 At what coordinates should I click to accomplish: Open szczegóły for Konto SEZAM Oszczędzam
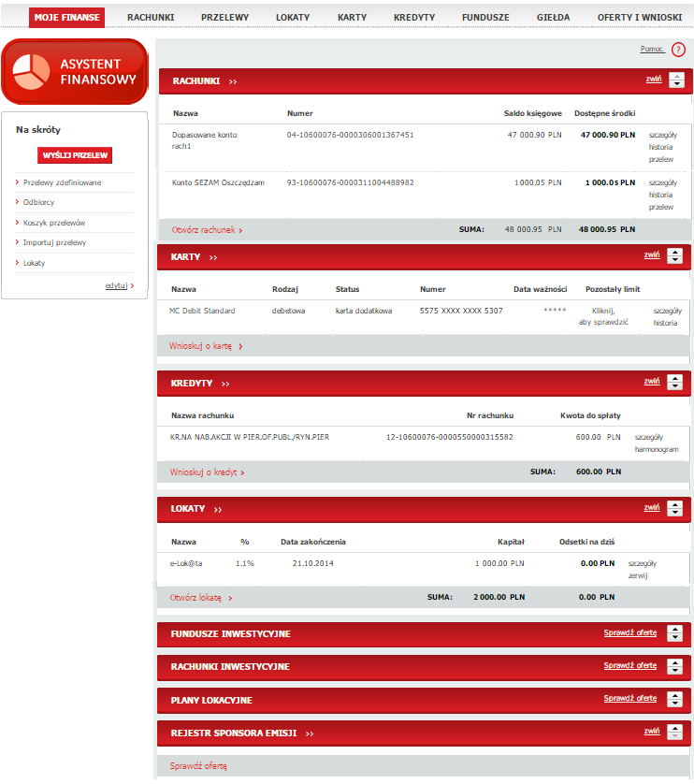[663, 183]
